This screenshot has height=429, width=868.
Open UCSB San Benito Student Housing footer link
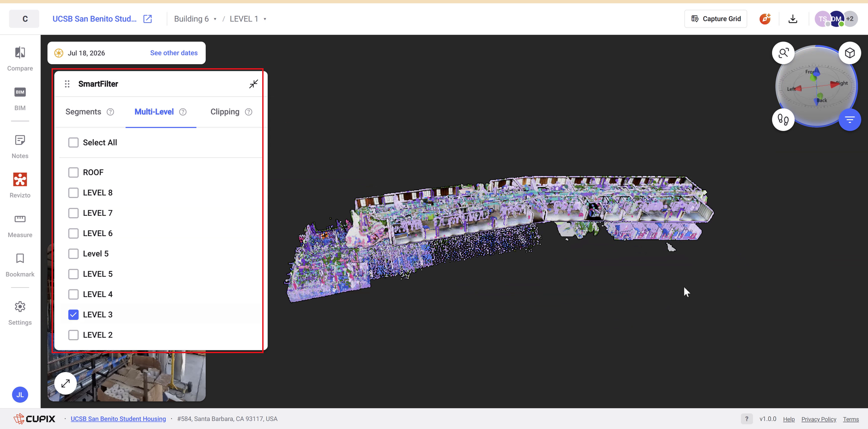click(118, 419)
